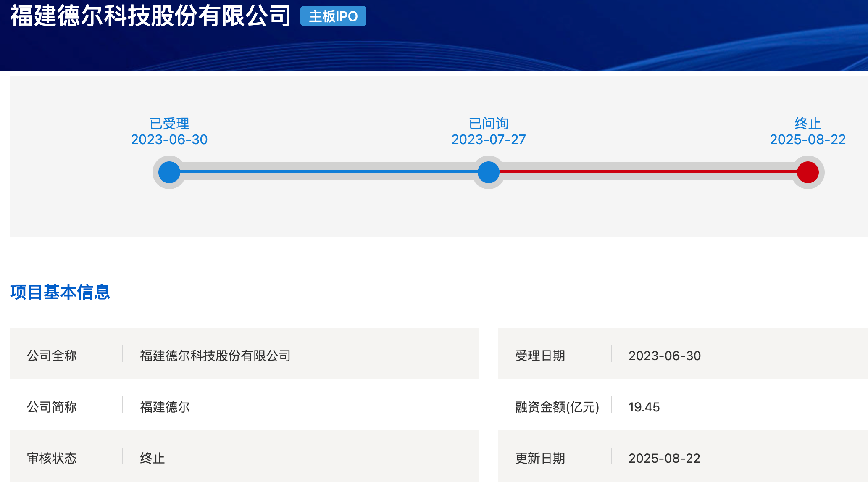Click the 终止 value in 审核状态 row

(152, 458)
